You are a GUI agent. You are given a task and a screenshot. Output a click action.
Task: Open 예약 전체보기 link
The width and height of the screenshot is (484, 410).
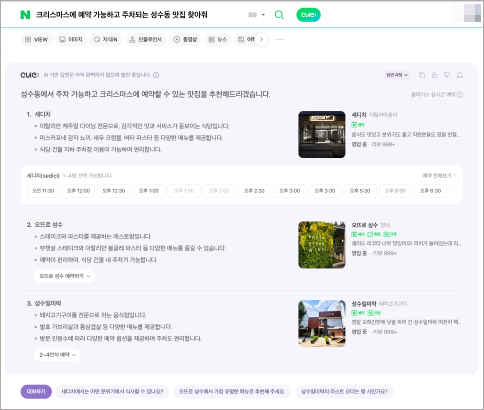coord(439,176)
